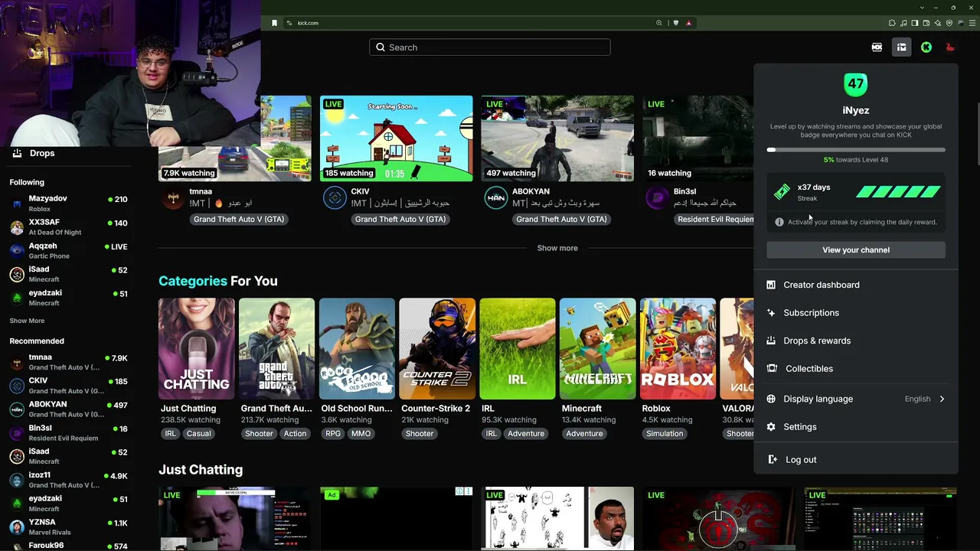Open the browser extensions puzzle icon
This screenshot has width=980, height=551.
(x=892, y=23)
